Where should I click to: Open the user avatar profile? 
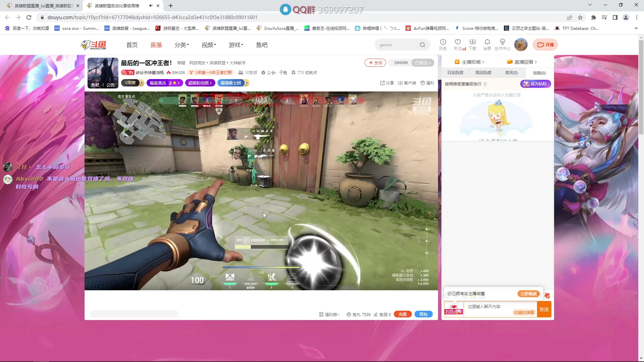(521, 45)
